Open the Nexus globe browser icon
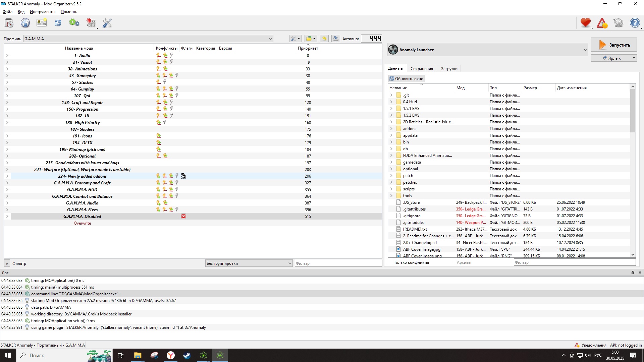Image resolution: width=644 pixels, height=362 pixels. point(25,23)
